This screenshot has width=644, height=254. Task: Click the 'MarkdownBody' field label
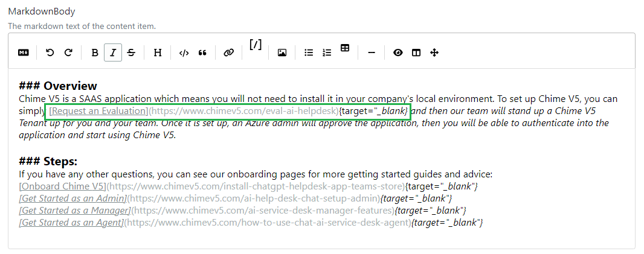(x=42, y=11)
